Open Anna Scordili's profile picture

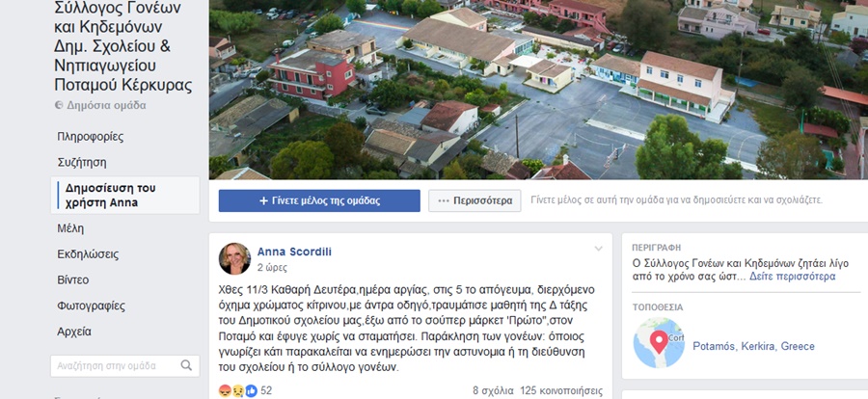pyautogui.click(x=234, y=258)
